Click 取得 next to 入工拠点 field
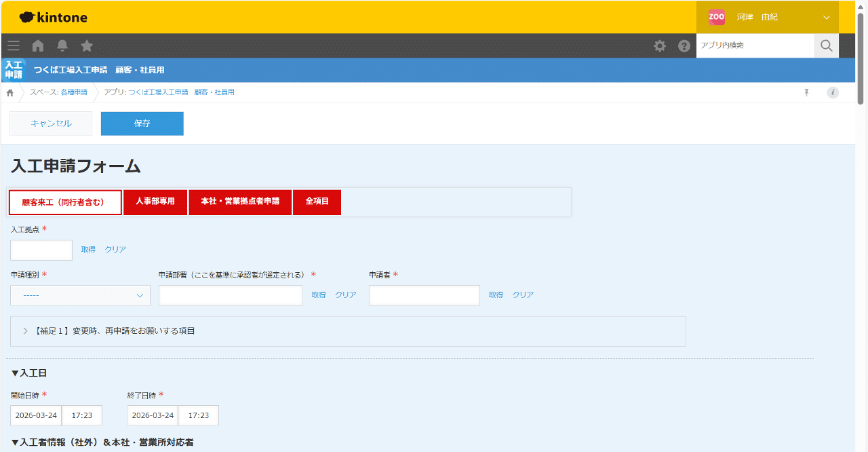Viewport: 868px width, 452px height. click(x=88, y=250)
